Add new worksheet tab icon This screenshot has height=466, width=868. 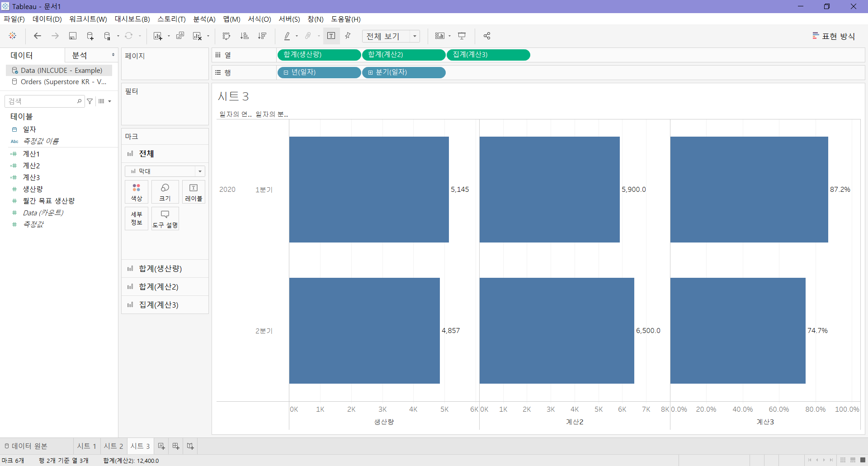[161, 446]
